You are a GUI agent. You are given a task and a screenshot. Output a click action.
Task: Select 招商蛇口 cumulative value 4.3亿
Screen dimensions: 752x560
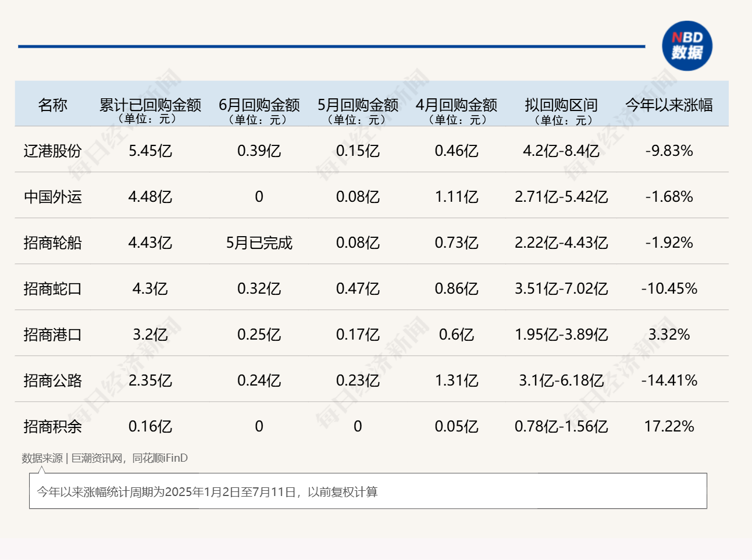150,289
